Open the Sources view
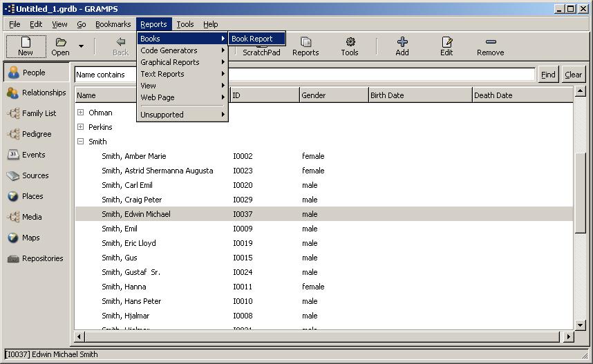The height and width of the screenshot is (364, 593). [x=37, y=175]
